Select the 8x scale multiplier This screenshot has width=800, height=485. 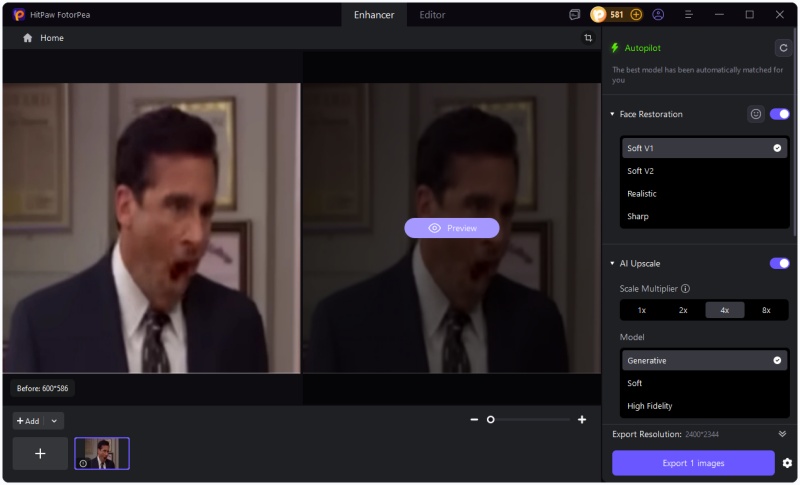[766, 310]
